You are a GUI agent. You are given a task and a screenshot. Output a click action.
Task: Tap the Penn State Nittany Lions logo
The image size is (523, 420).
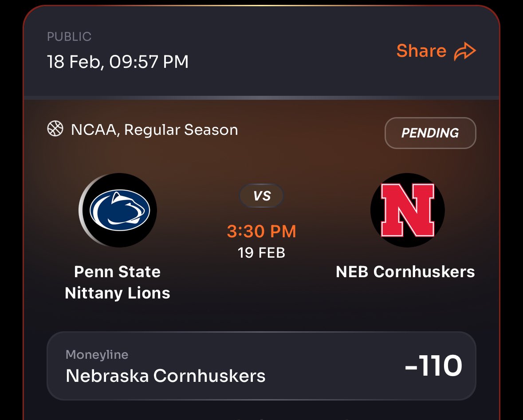[x=118, y=210]
